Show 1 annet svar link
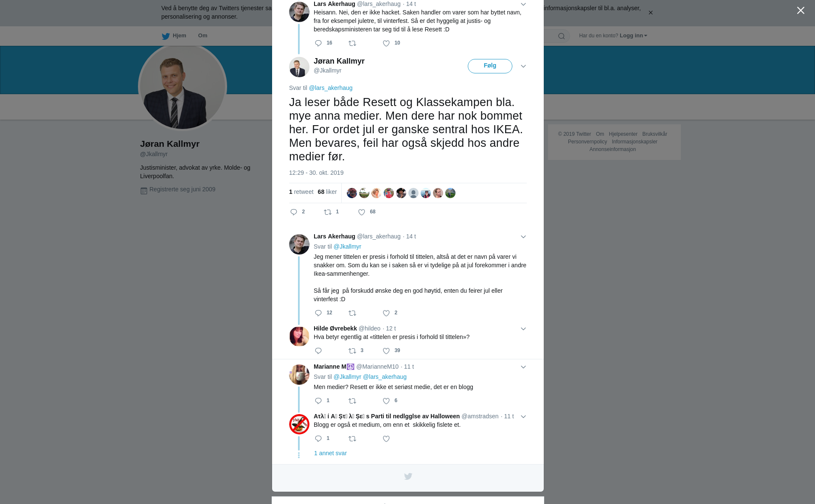 coord(330,453)
